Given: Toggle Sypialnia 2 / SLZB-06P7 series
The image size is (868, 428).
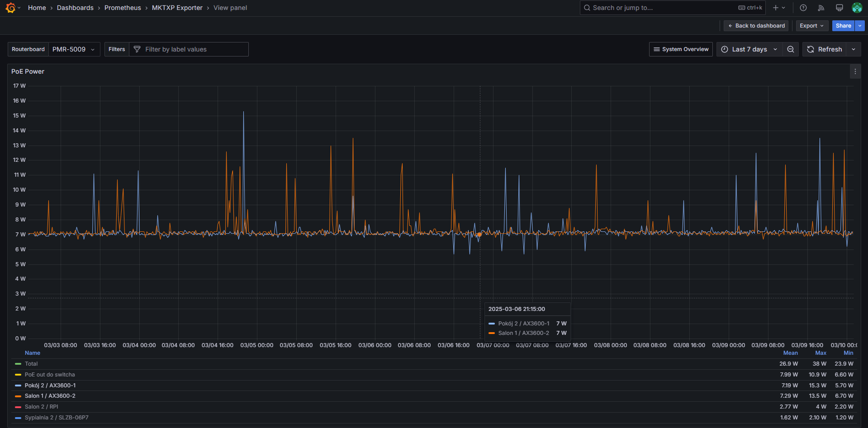Looking at the screenshot, I should (x=57, y=418).
